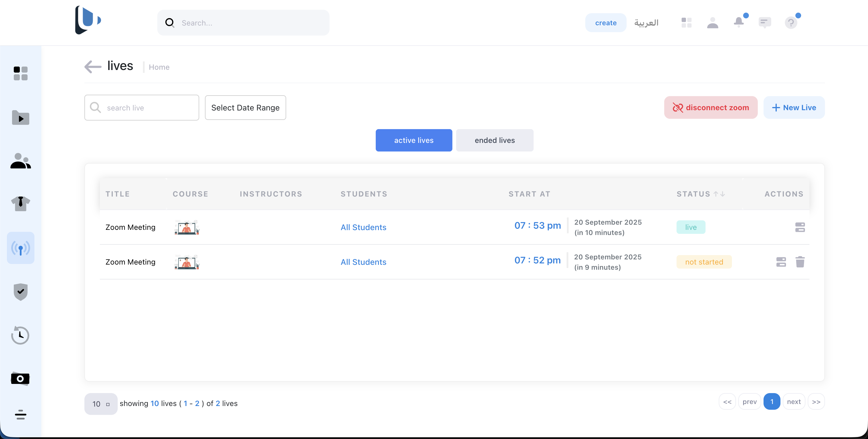This screenshot has width=868, height=439.
Task: Click the details icon for the live-status meeting
Action: click(x=800, y=228)
